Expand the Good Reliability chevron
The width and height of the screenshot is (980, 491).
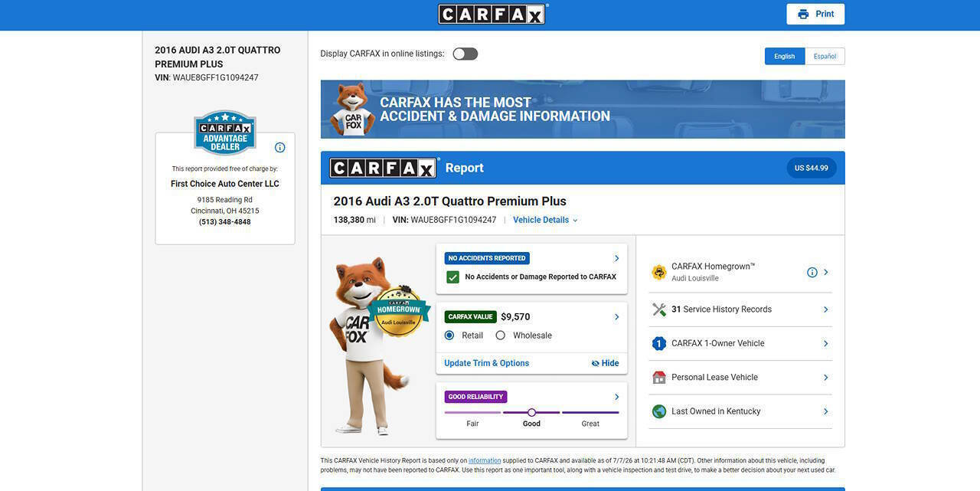616,397
